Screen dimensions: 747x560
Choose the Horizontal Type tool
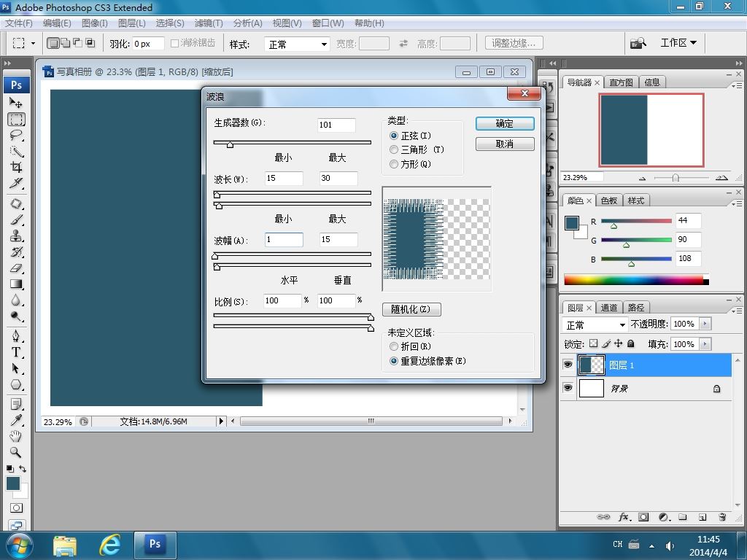(16, 352)
